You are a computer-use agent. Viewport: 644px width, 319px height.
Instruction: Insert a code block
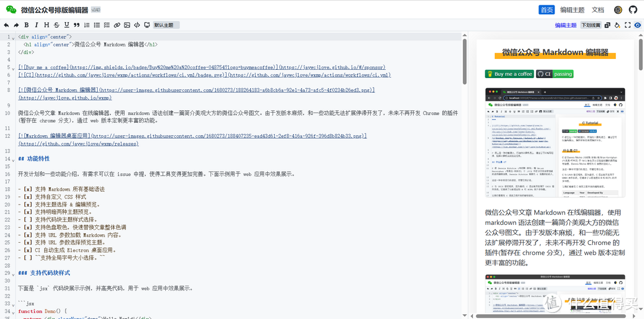137,25
